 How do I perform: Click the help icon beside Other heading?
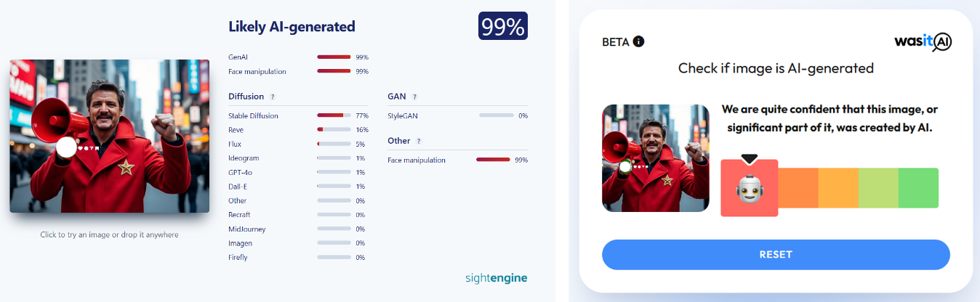419,141
